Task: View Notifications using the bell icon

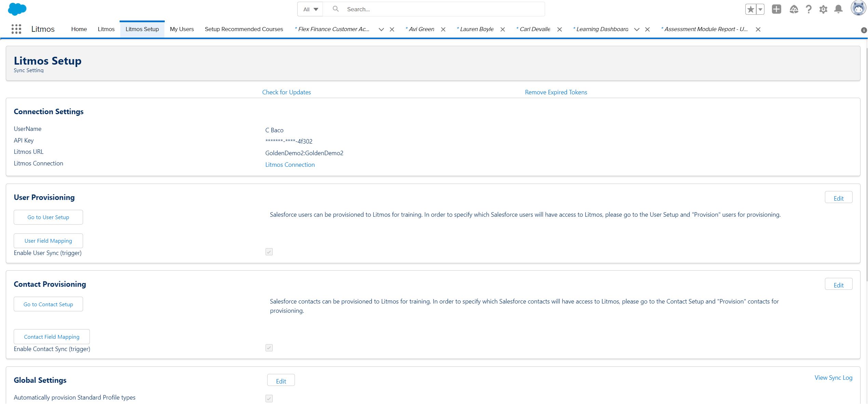Action: pyautogui.click(x=838, y=9)
